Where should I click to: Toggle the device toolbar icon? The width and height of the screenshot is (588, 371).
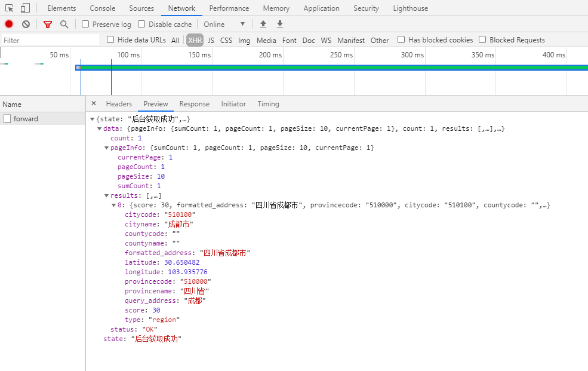pyautogui.click(x=25, y=8)
